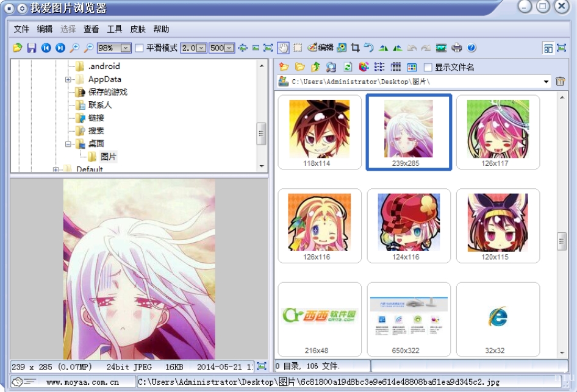Switch to the colored thumbnails view icon

[x=412, y=67]
